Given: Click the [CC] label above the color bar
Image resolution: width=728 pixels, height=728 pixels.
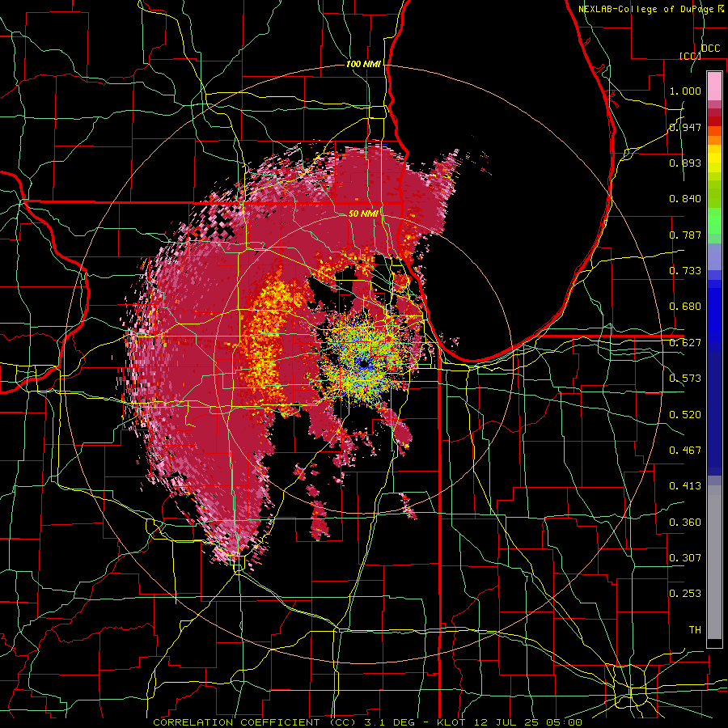Looking at the screenshot, I should point(690,56).
